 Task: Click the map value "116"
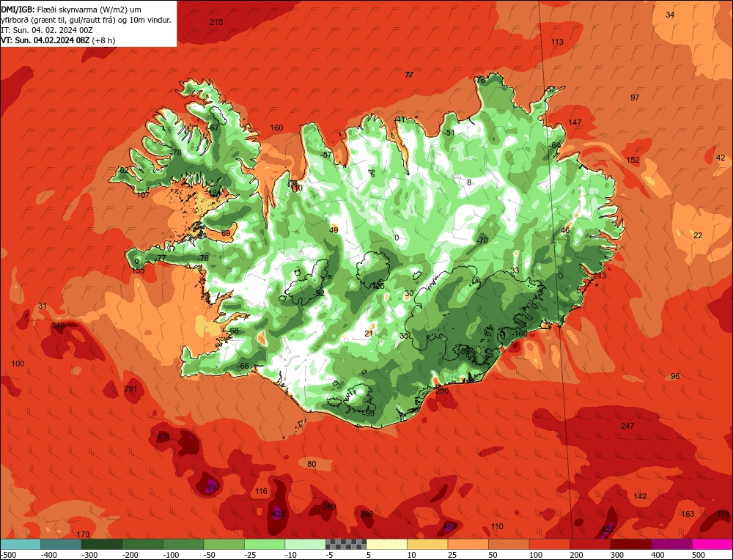tap(262, 491)
